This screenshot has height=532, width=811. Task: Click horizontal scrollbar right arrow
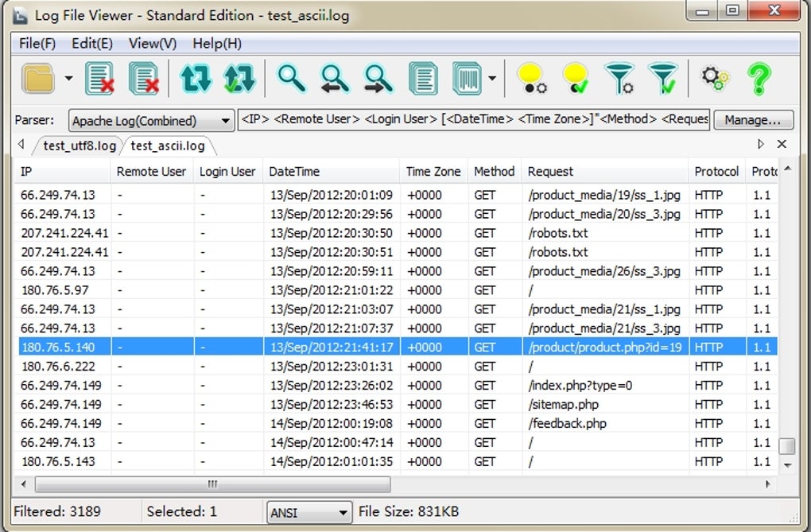pyautogui.click(x=768, y=484)
